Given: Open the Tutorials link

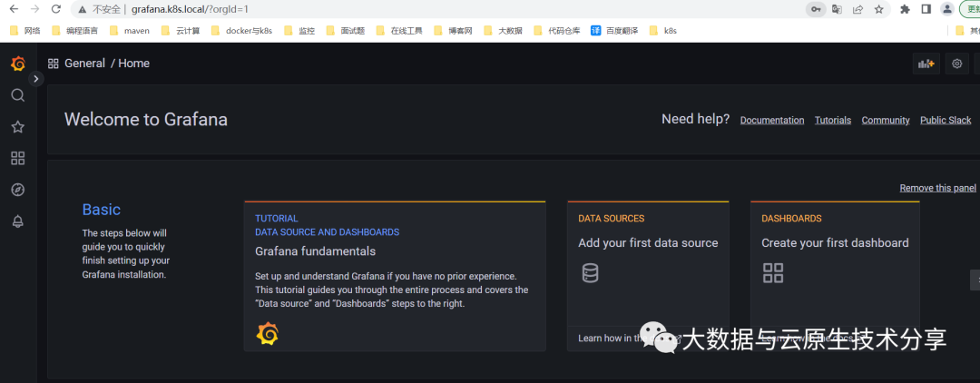Looking at the screenshot, I should point(833,120).
